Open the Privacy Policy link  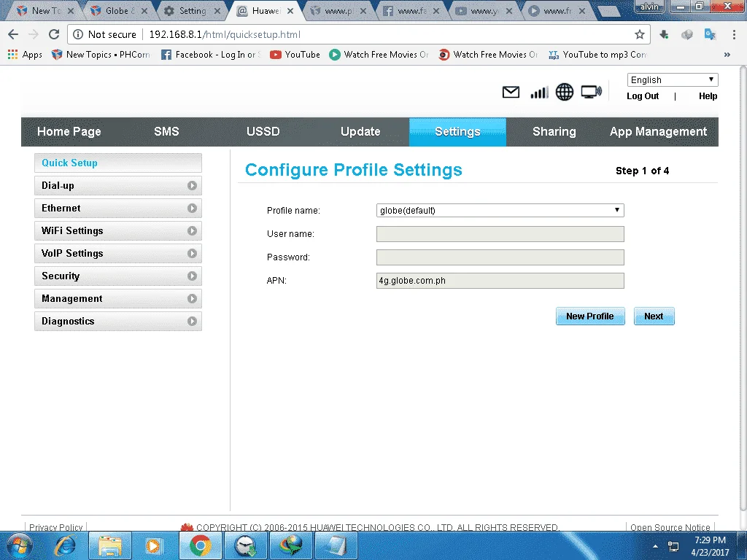(x=55, y=527)
